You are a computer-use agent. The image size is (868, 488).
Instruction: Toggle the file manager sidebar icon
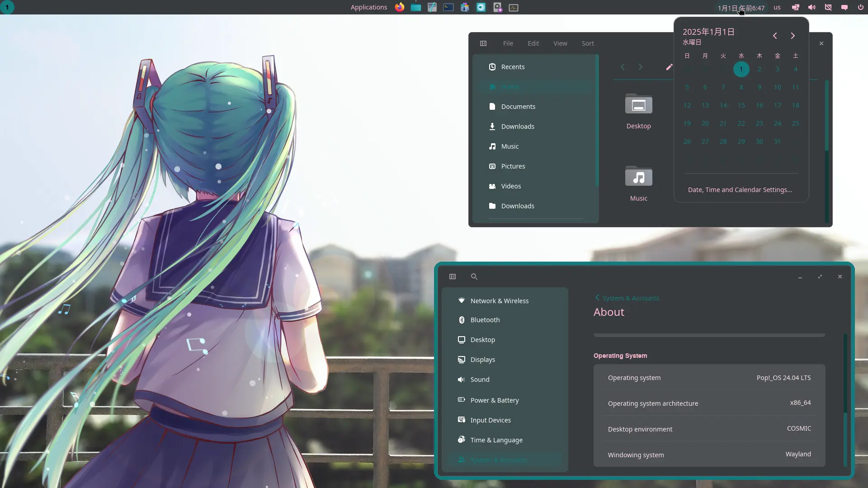click(x=483, y=43)
